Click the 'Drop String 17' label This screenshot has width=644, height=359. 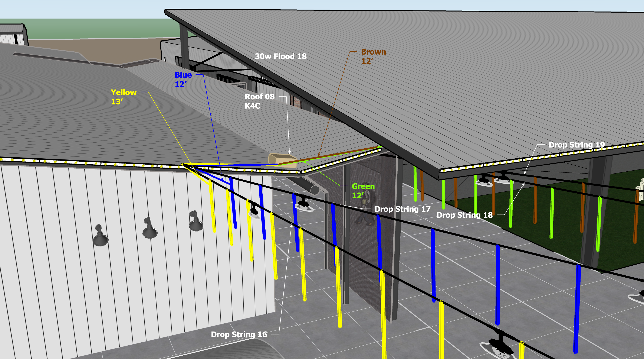[x=402, y=209]
